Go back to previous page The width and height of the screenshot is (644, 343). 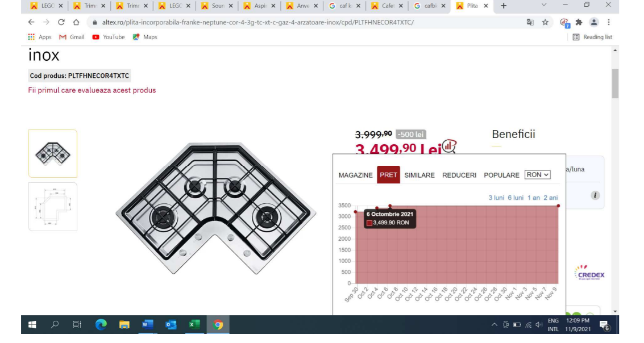click(x=31, y=22)
